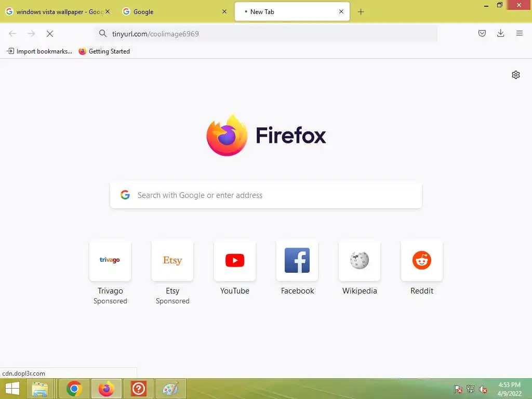This screenshot has width=532, height=399.
Task: Click Import bookmarks in bookmarks toolbar
Action: tap(39, 51)
